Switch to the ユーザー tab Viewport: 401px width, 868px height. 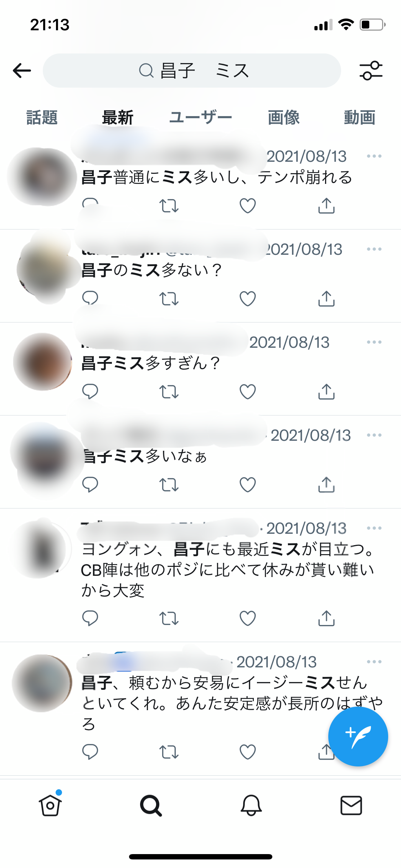point(201,117)
